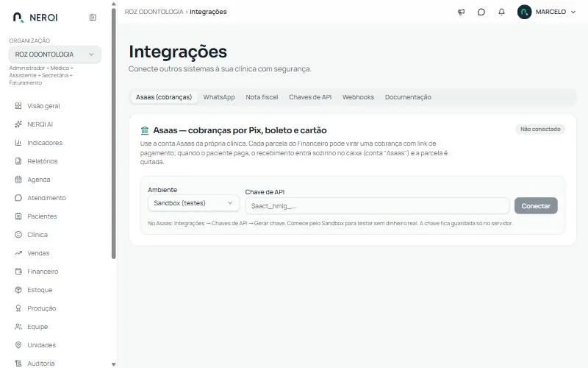Open NERQI AI from sidebar
Viewport: 588px width, 368px height.
coord(40,124)
